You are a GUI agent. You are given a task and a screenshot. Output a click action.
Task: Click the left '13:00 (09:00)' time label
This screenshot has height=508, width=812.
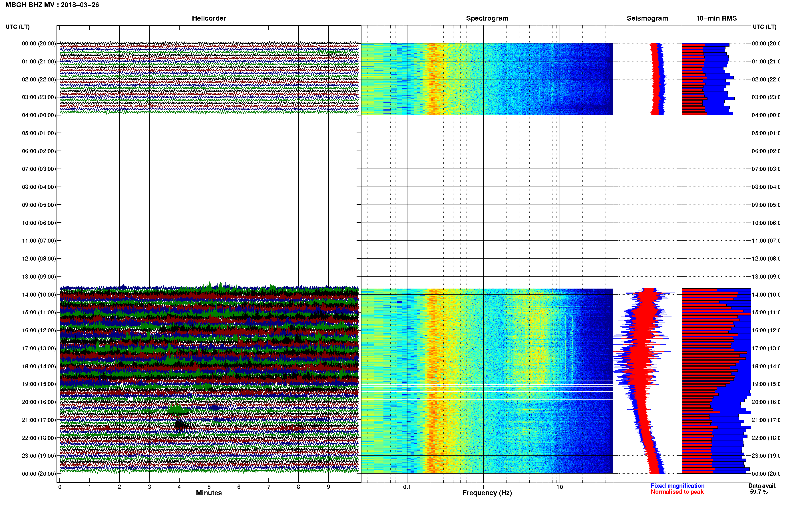pos(39,277)
